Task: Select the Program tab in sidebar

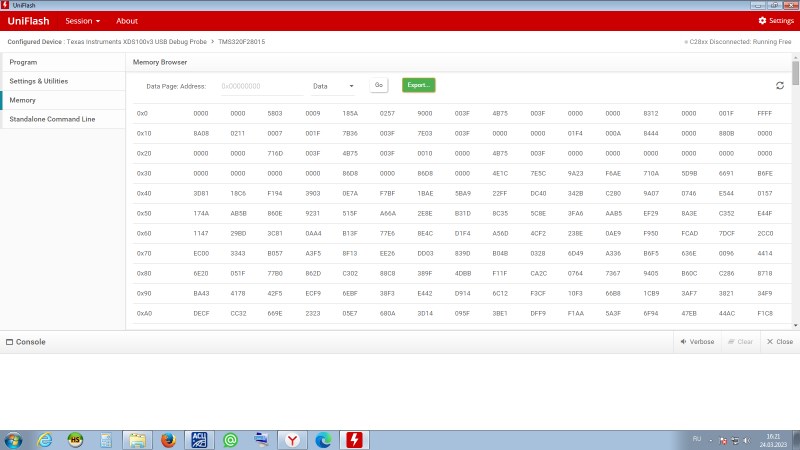Action: click(23, 62)
